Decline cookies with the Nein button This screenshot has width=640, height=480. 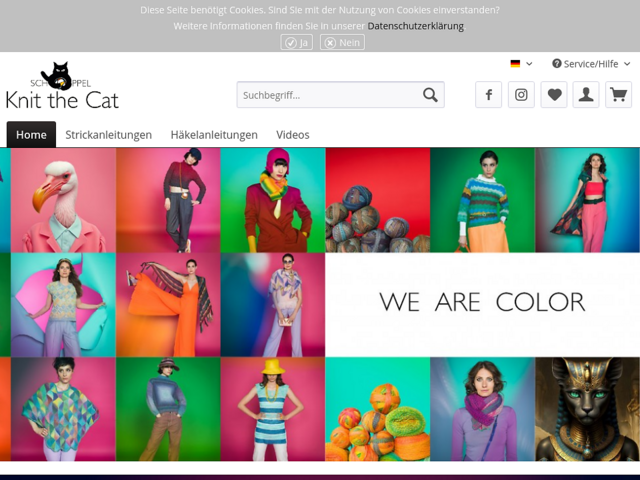coord(342,42)
